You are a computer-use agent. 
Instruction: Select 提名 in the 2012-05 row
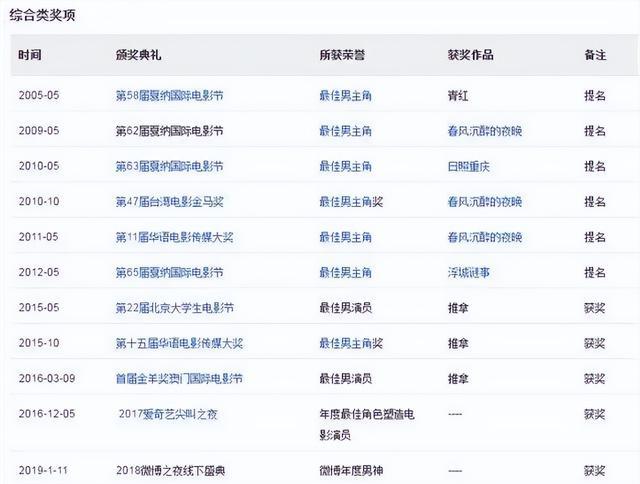(595, 272)
